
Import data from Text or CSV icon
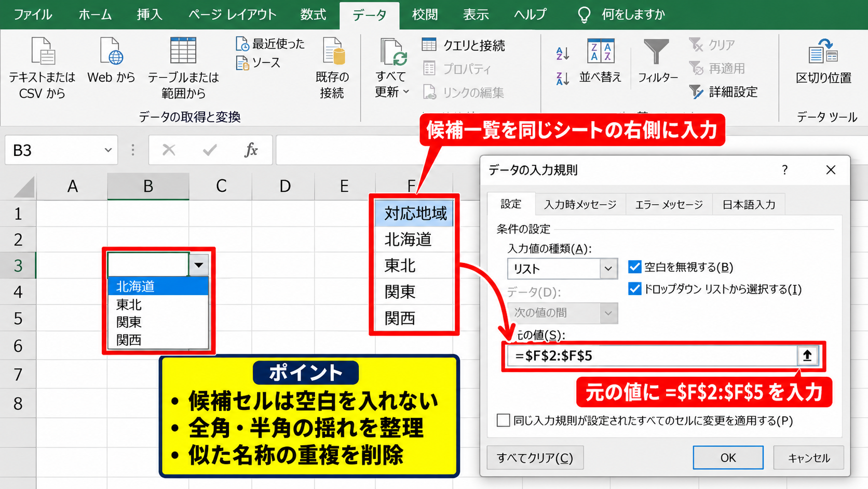pos(42,51)
